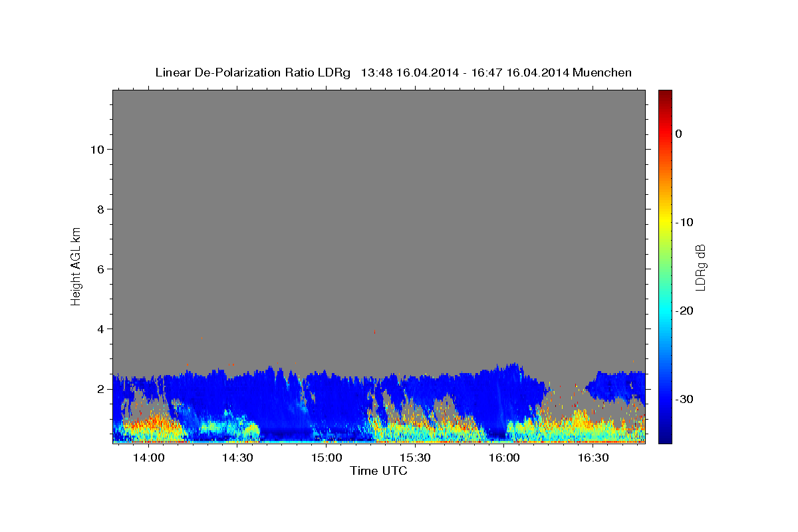The height and width of the screenshot is (532, 798).
Task: Click the dark blue bottom of the colorbar
Action: point(665,438)
